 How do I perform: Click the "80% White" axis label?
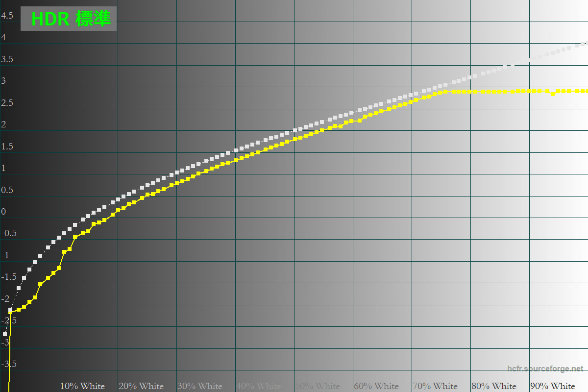(494, 386)
